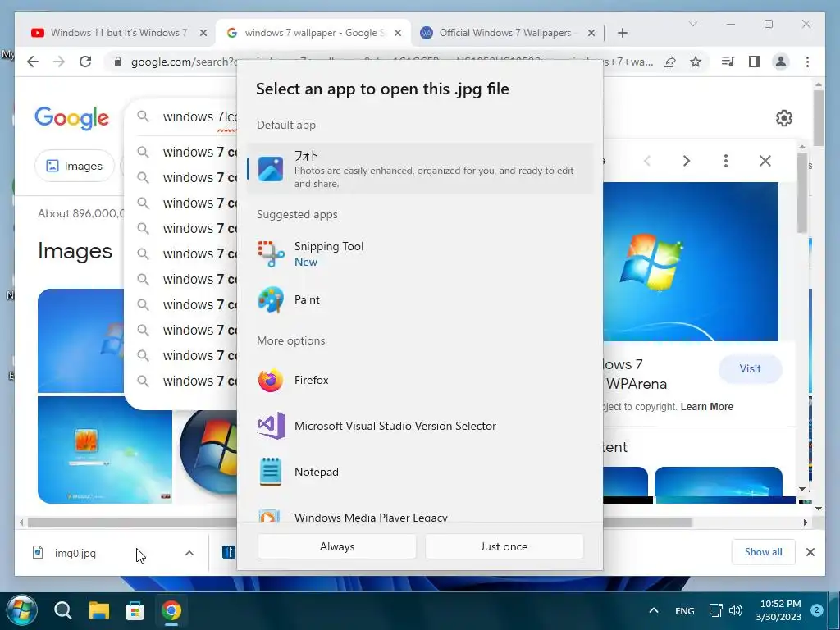Select Microsoft Visual Studio Version Selector
This screenshot has width=840, height=630.
click(421, 427)
